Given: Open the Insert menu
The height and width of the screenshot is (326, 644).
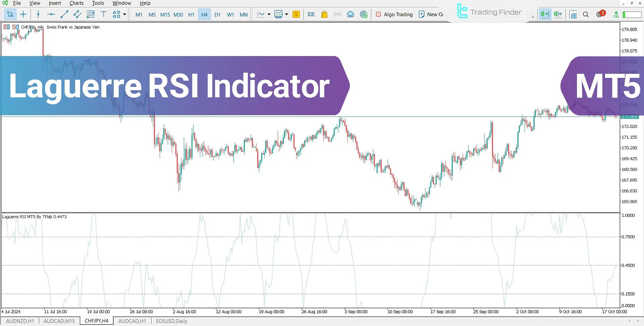Looking at the screenshot, I should pyautogui.click(x=55, y=3).
